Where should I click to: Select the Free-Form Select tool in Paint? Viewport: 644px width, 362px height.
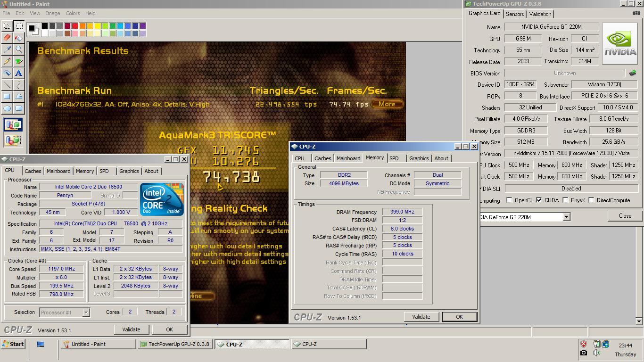pos(7,26)
